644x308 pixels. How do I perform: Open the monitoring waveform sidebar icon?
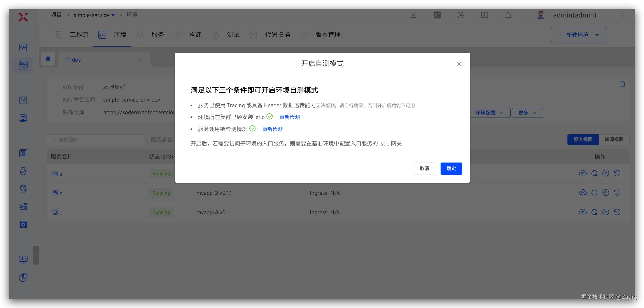[x=23, y=47]
